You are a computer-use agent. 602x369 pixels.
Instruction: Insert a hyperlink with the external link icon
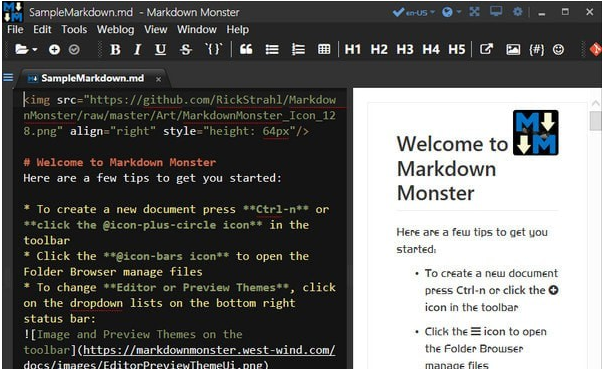click(486, 49)
